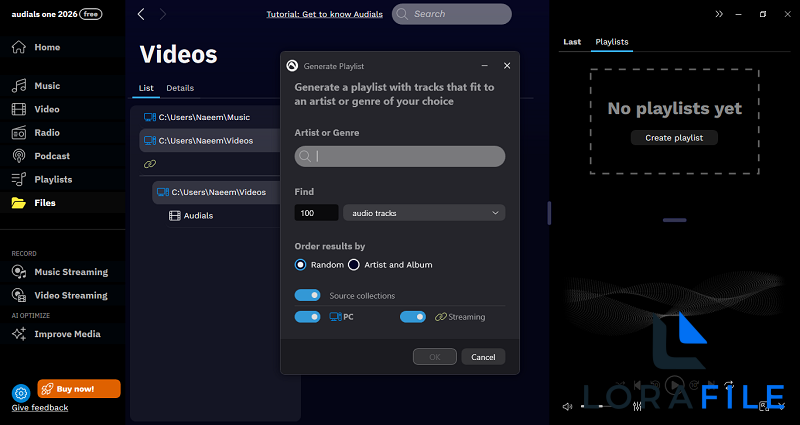The height and width of the screenshot is (425, 800).
Task: Click the film icon next to Audials folder
Action: (174, 216)
